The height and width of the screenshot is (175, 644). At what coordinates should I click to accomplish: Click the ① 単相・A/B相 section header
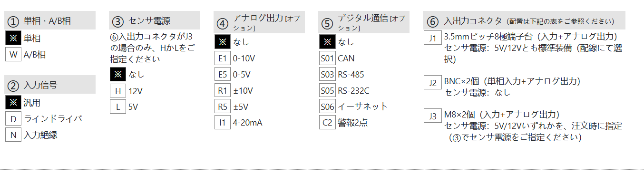(50, 20)
